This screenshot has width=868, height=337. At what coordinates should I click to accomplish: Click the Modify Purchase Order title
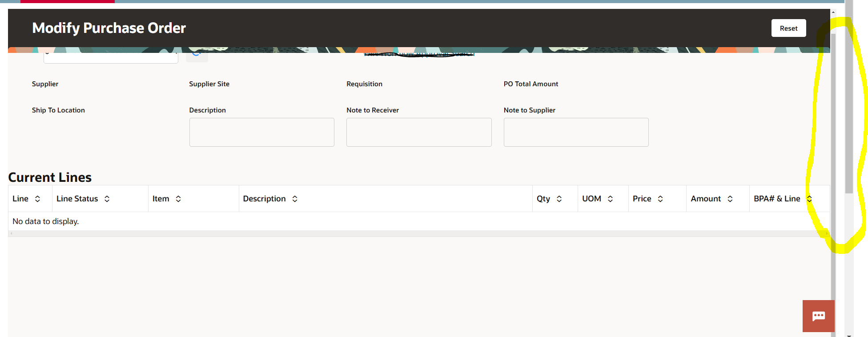(109, 28)
